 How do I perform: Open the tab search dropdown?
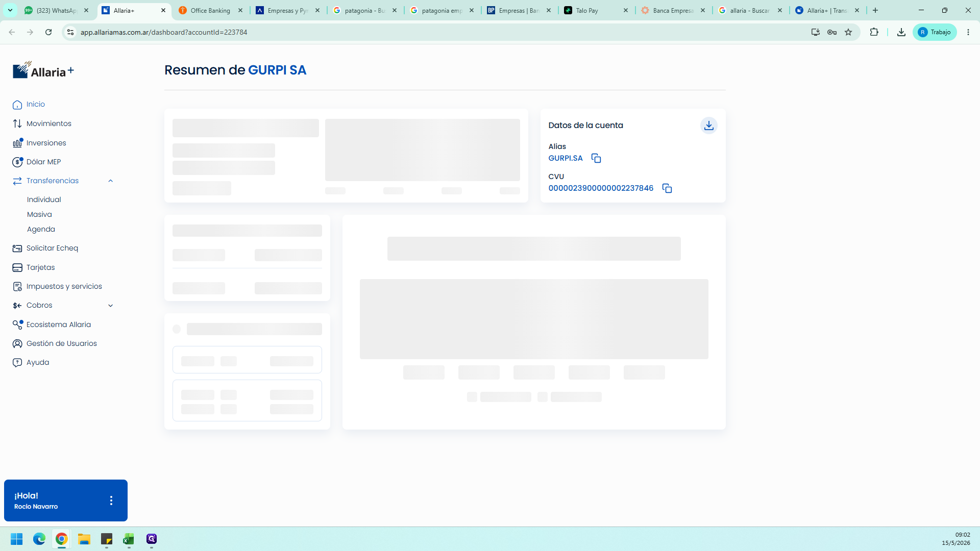click(10, 10)
